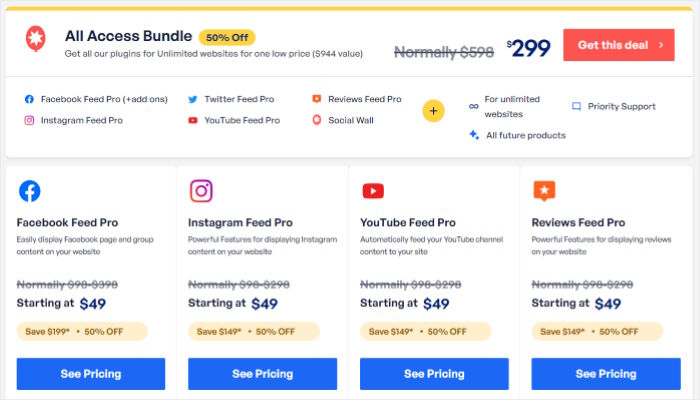
Task: Click the 50% Off bundle badge
Action: (x=227, y=37)
